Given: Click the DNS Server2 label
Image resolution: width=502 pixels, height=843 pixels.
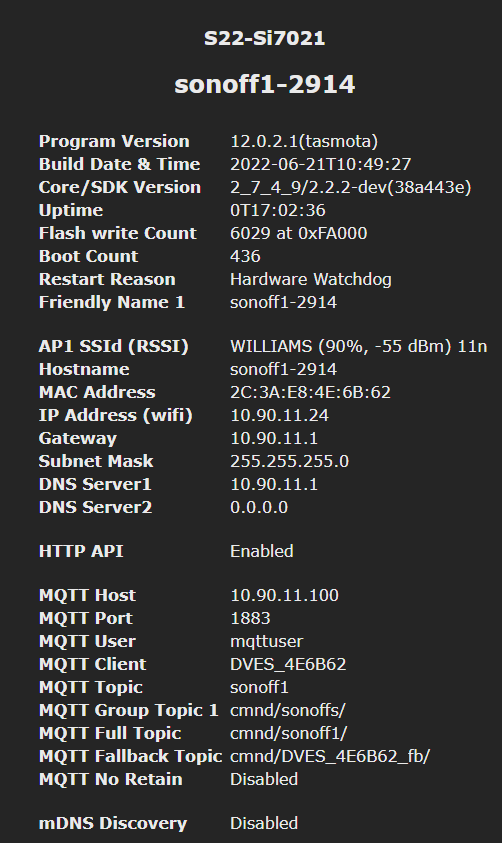Looking at the screenshot, I should 96,508.
